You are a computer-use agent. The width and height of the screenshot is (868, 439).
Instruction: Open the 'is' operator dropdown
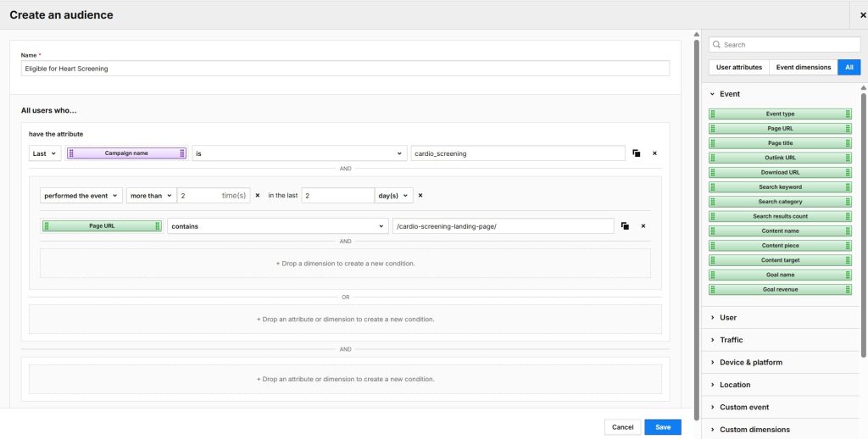click(x=299, y=153)
